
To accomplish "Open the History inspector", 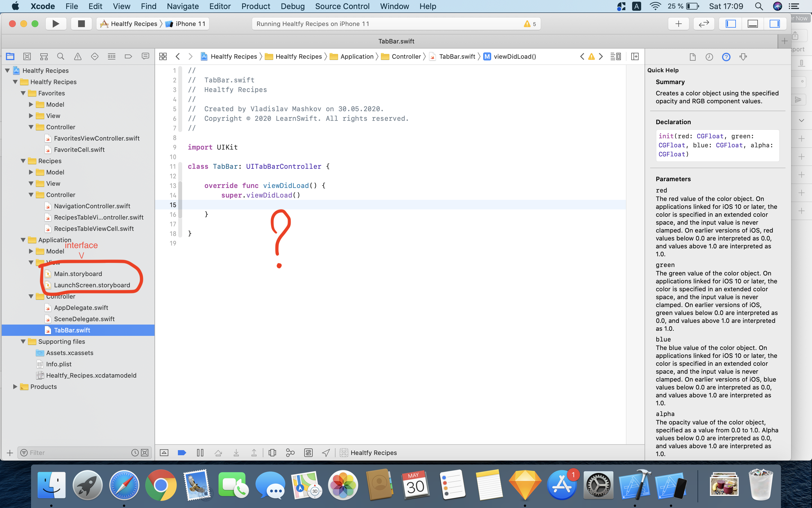I will pos(709,57).
